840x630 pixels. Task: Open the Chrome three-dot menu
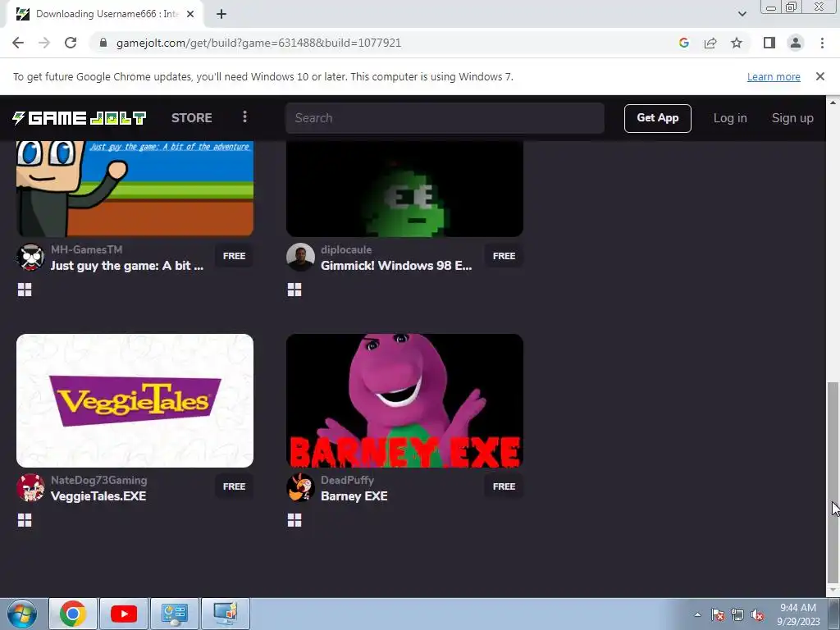coord(822,43)
